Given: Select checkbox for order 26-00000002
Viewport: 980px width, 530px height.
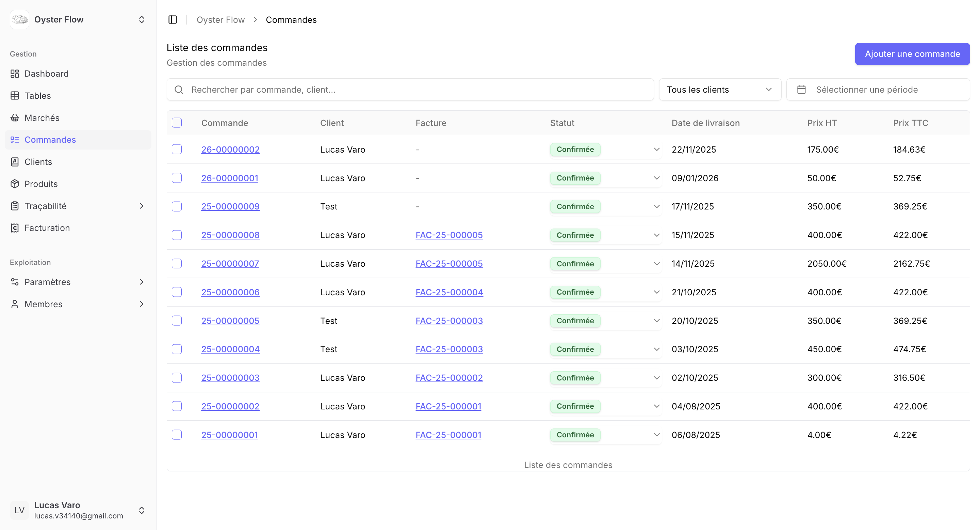Looking at the screenshot, I should (x=177, y=149).
